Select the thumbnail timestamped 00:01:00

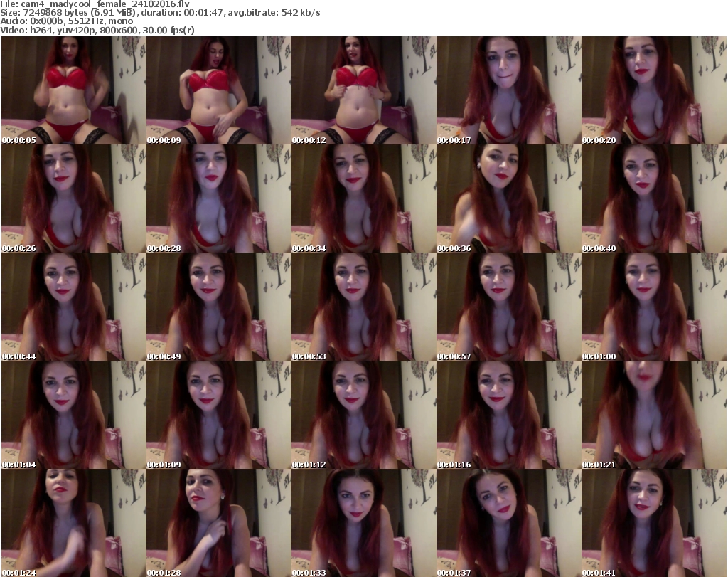654,307
